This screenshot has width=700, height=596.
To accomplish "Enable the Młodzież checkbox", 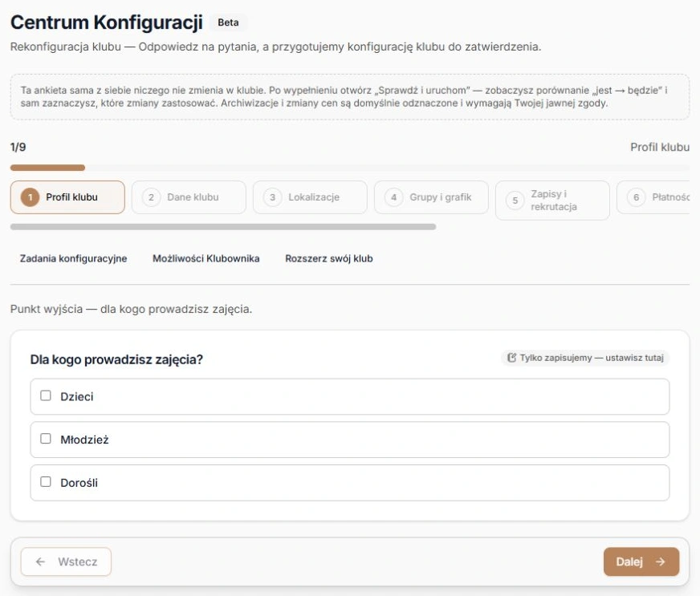I will [46, 439].
